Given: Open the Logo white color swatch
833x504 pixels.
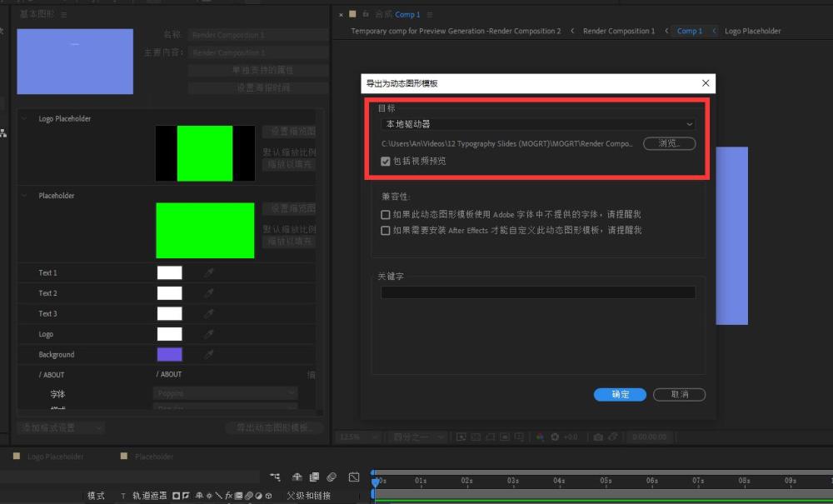Looking at the screenshot, I should (169, 334).
